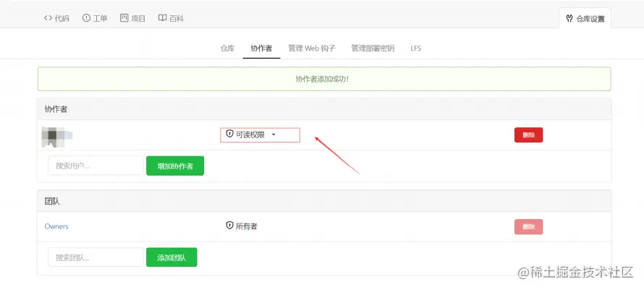Screen dimensions: 644x290
Task: Click the dropdown caret next to 可读权限
Action: point(274,135)
